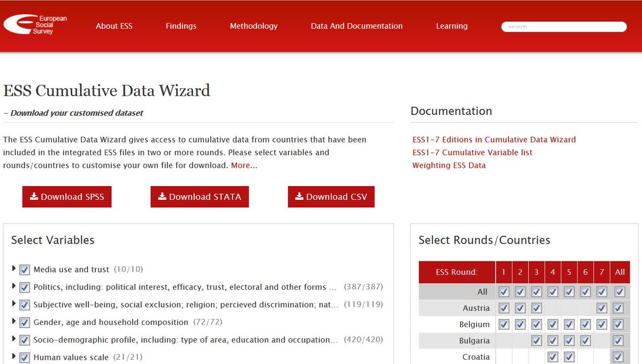The width and height of the screenshot is (642, 364).
Task: Toggle All row checkbox for round 1
Action: click(503, 292)
